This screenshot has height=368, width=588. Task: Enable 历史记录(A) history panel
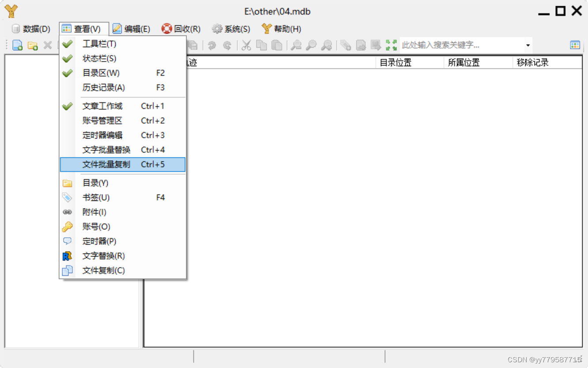pyautogui.click(x=123, y=87)
